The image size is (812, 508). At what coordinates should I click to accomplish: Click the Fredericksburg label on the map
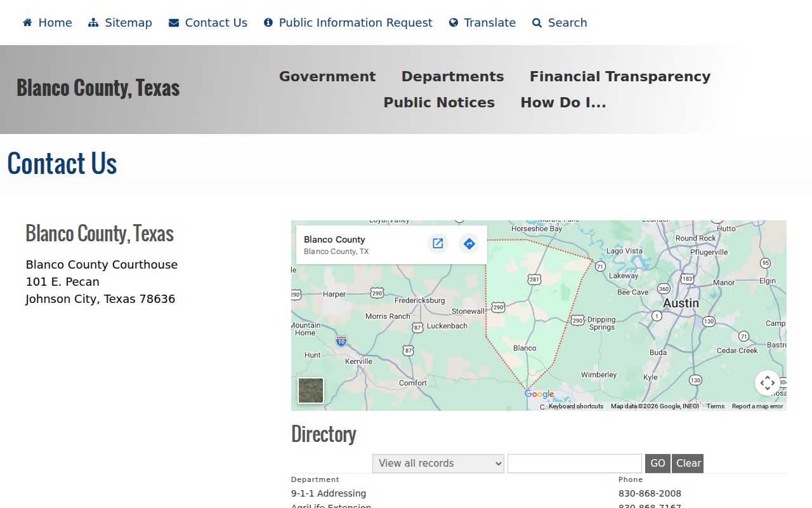click(x=420, y=300)
